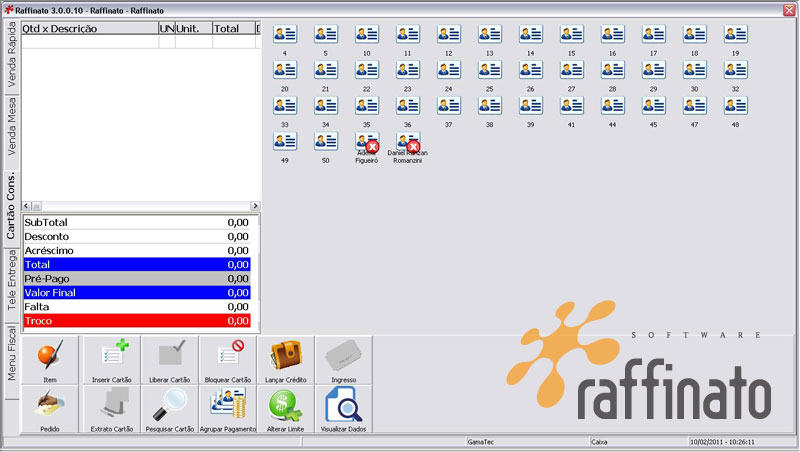Viewport: 800px width, 452px height.
Task: Open the Menu Fiscal tab
Action: coord(12,355)
